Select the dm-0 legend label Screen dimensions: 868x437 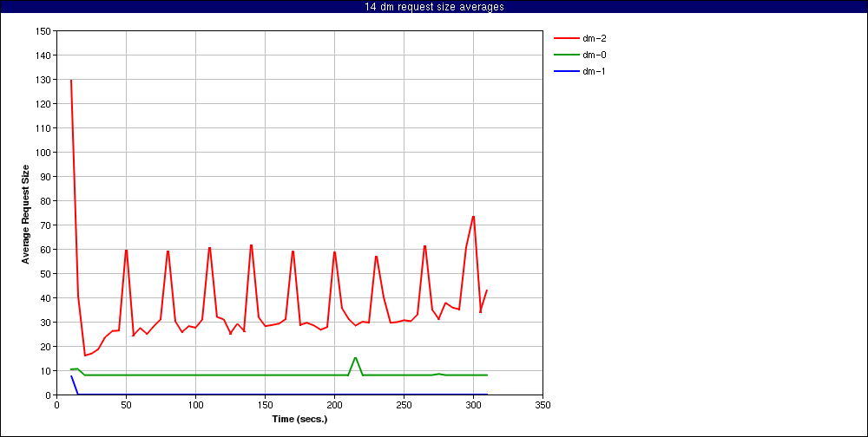[595, 55]
